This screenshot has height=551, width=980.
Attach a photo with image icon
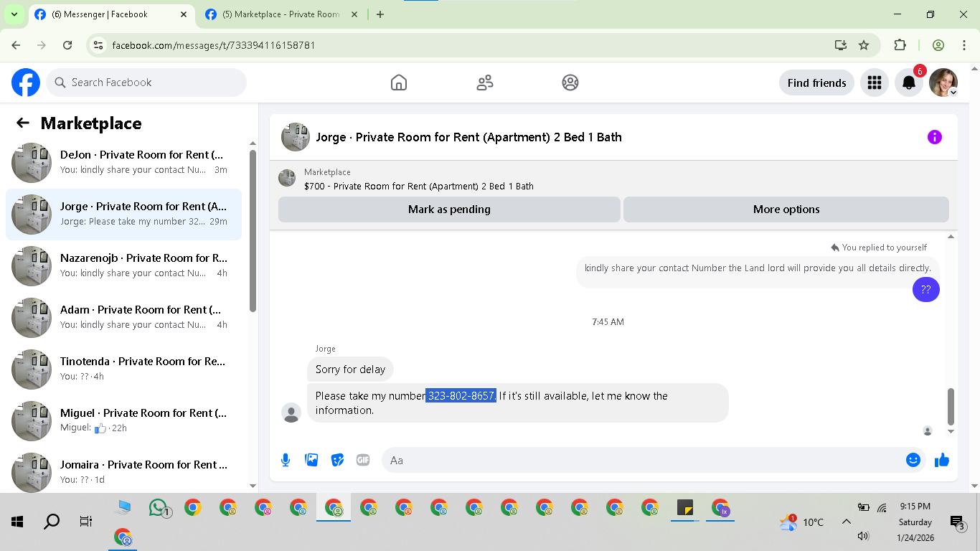point(311,460)
